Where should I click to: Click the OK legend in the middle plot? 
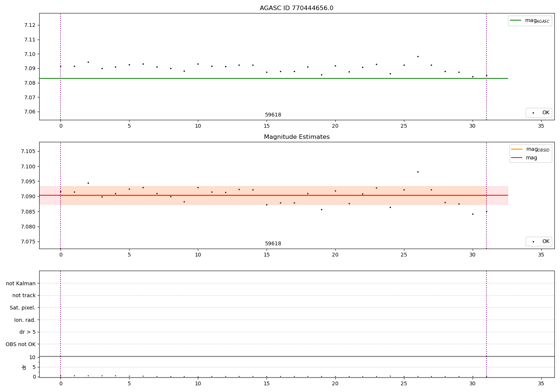click(x=539, y=242)
